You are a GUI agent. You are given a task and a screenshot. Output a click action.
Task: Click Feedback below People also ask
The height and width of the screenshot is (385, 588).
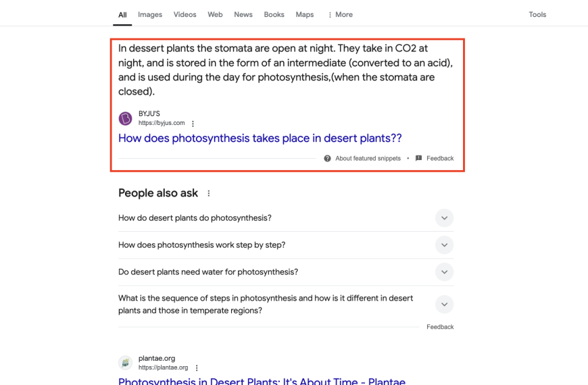(440, 327)
